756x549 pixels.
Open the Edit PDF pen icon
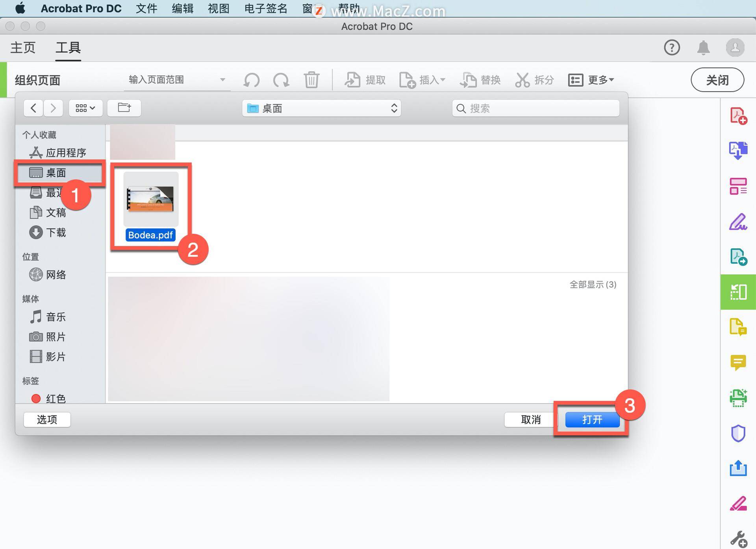point(739,222)
